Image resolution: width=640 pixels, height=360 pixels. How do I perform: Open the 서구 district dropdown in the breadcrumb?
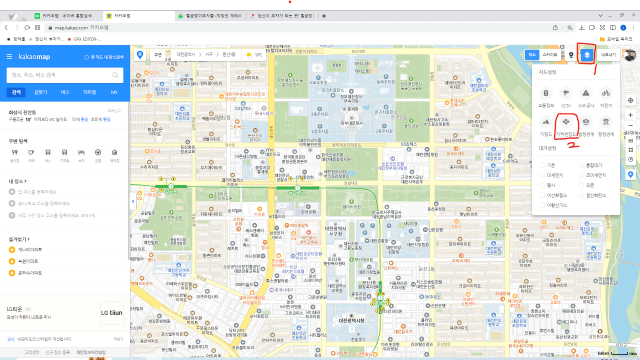coord(209,55)
